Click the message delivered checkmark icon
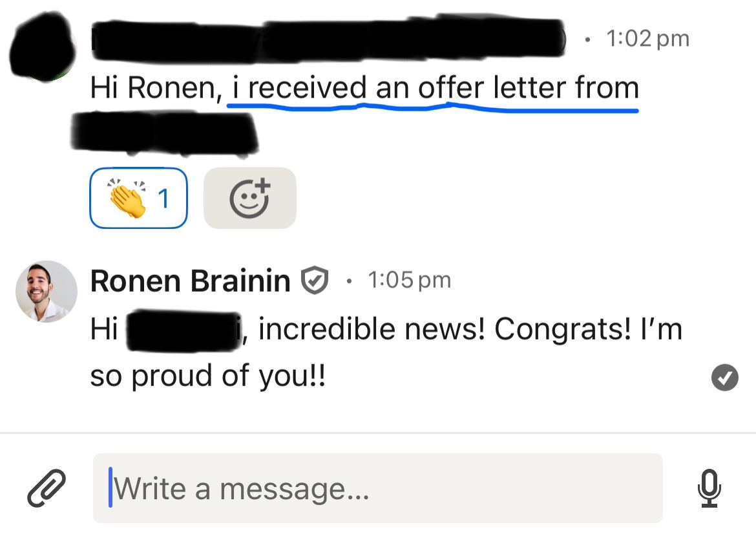 [724, 378]
